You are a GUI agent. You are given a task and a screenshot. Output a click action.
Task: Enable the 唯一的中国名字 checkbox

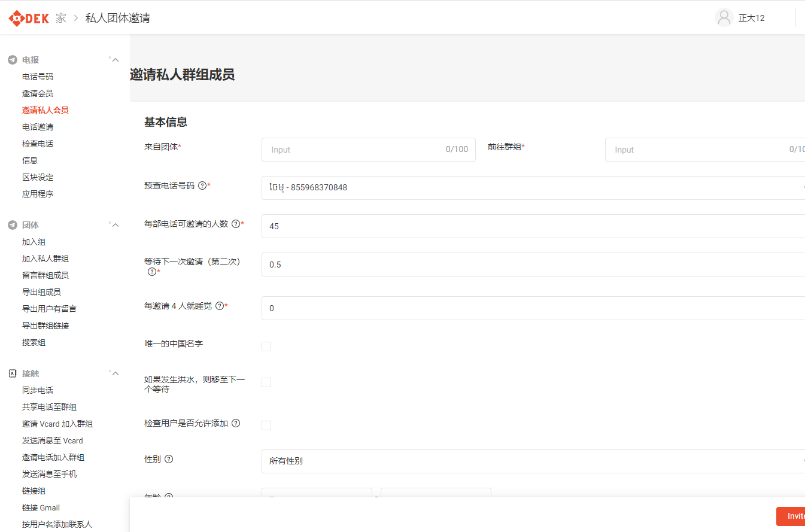(x=266, y=346)
